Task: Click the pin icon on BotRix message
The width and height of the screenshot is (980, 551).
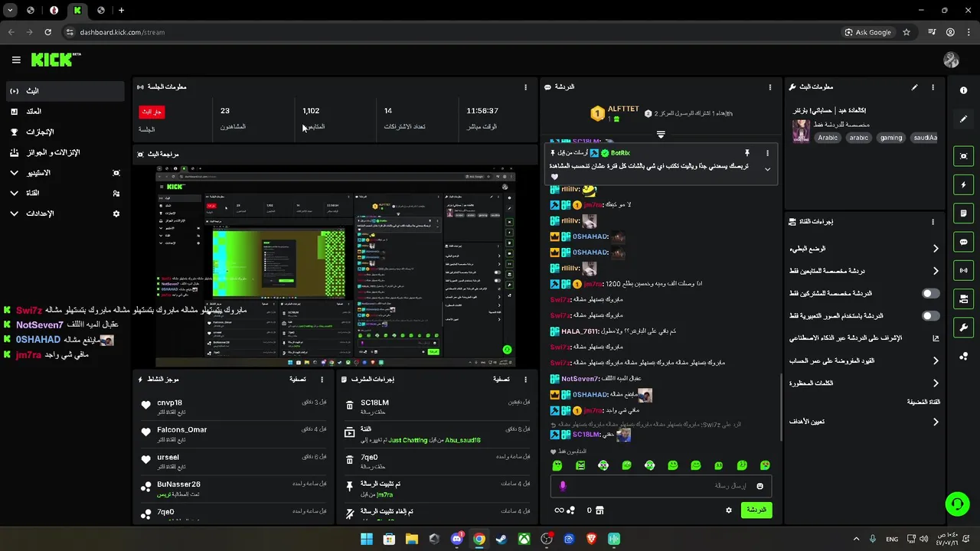Action: 746,153
